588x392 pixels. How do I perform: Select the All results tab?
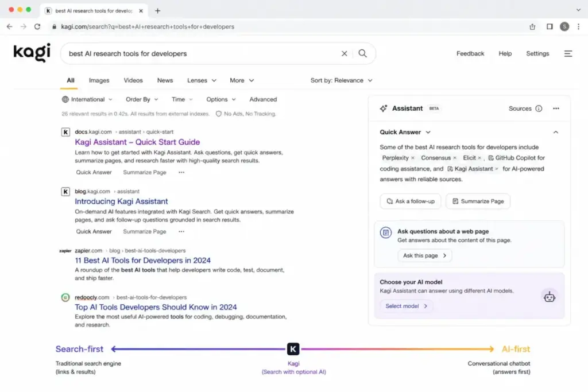[71, 80]
